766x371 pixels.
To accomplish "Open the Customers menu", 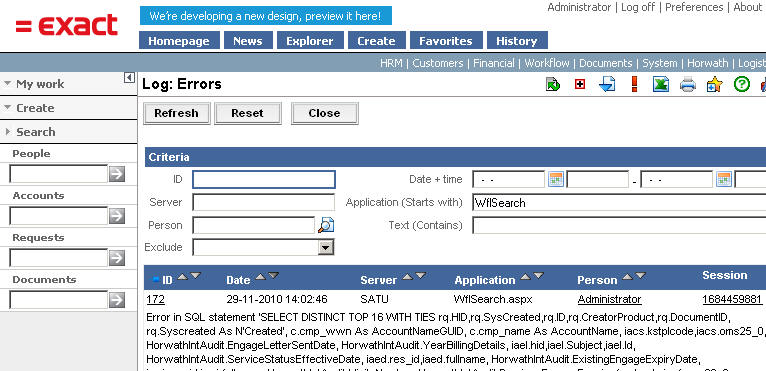I will [438, 63].
